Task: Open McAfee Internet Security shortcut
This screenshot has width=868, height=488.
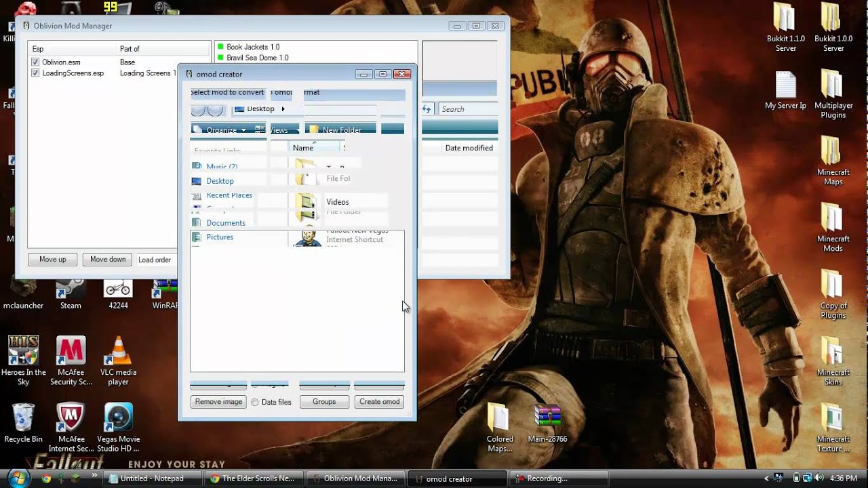Action: 71,427
